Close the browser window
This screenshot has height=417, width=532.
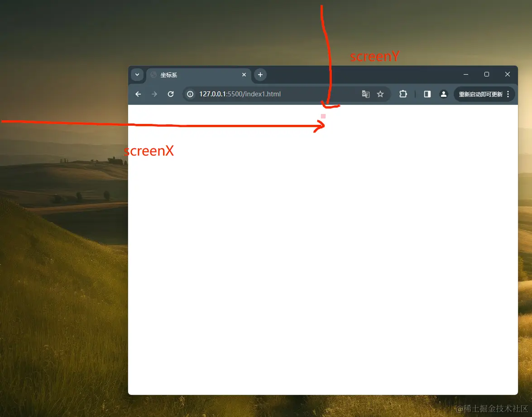[507, 74]
